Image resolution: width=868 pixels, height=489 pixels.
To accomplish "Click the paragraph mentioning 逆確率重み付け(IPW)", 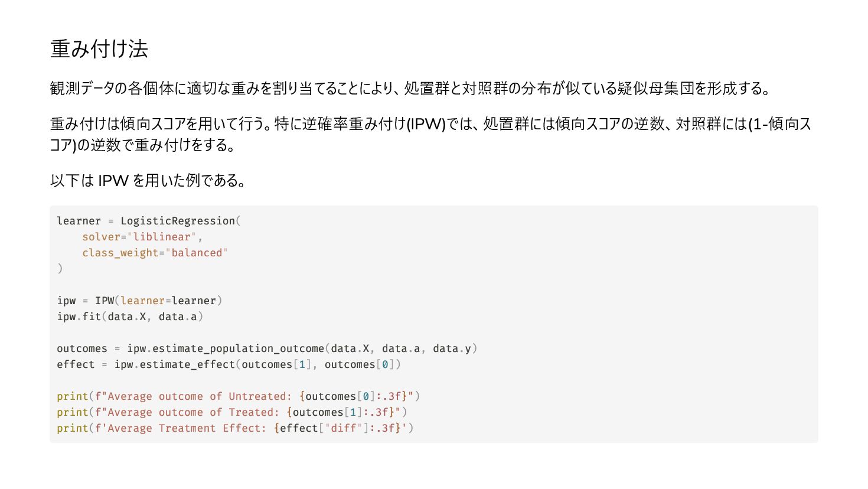I will pos(431,135).
